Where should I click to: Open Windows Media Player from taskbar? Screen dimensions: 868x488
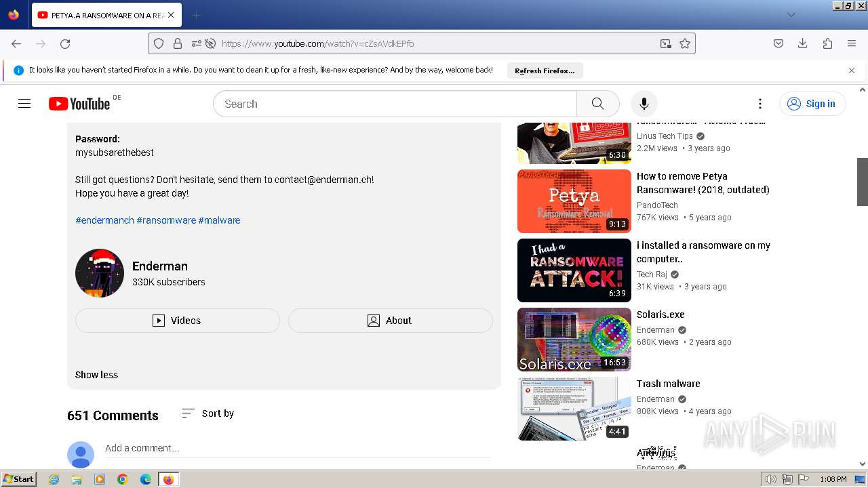100,479
